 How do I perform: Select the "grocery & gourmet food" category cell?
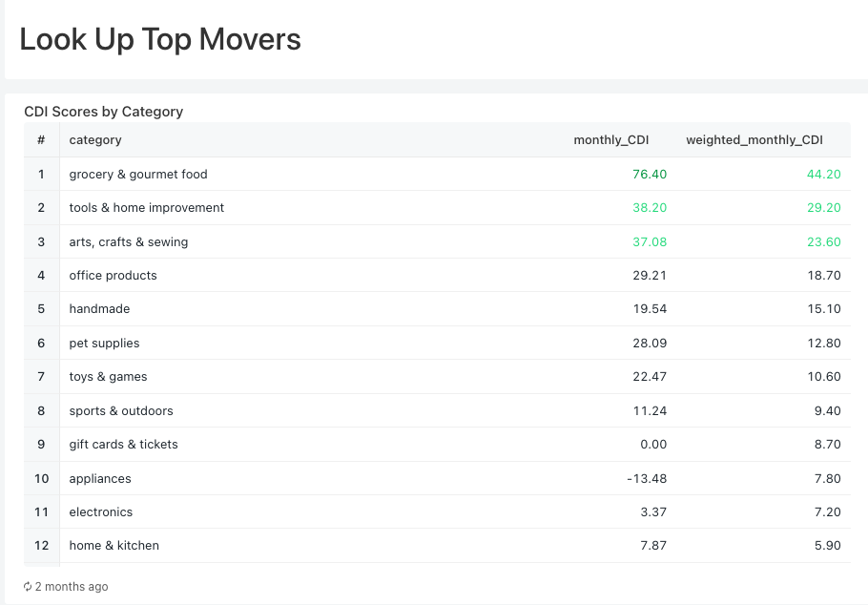(x=138, y=175)
